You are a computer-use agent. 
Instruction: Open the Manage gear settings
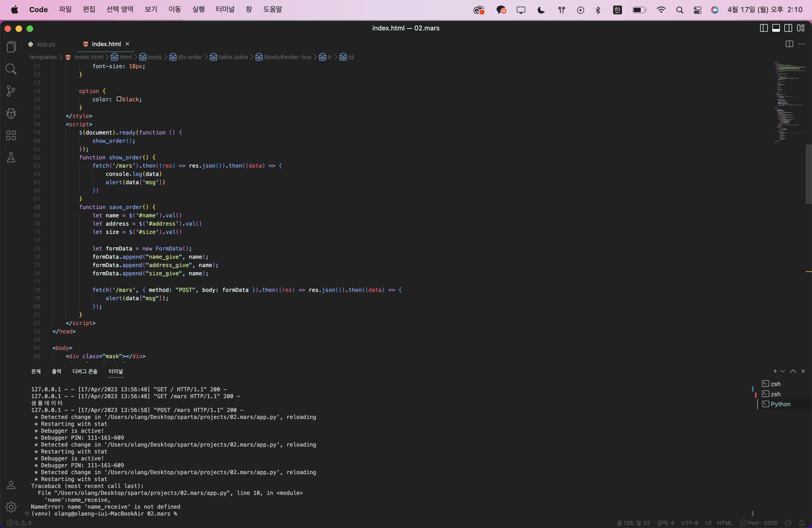[11, 507]
